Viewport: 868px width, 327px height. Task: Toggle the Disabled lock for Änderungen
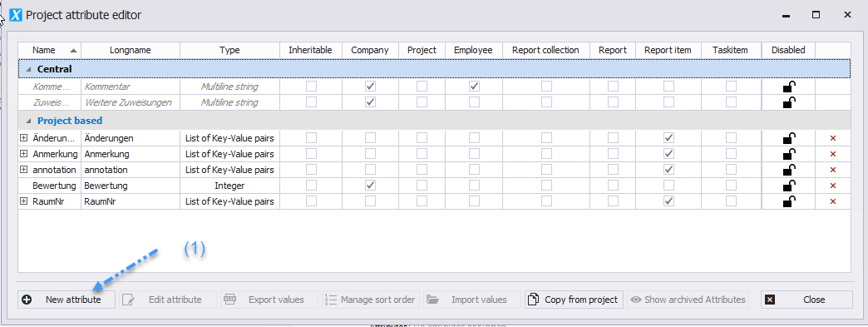pos(789,138)
